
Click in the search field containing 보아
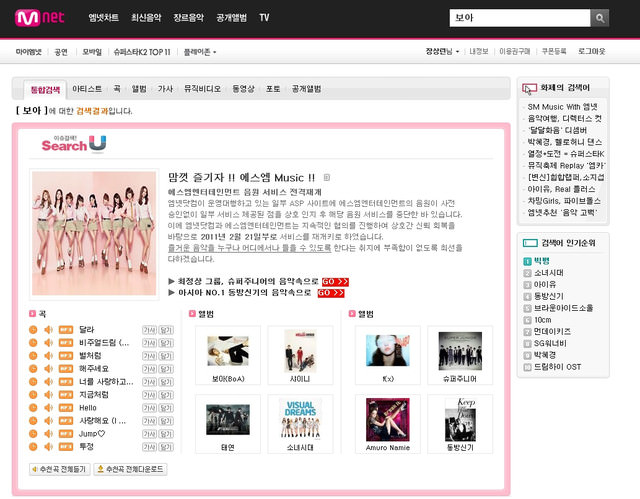pos(520,18)
